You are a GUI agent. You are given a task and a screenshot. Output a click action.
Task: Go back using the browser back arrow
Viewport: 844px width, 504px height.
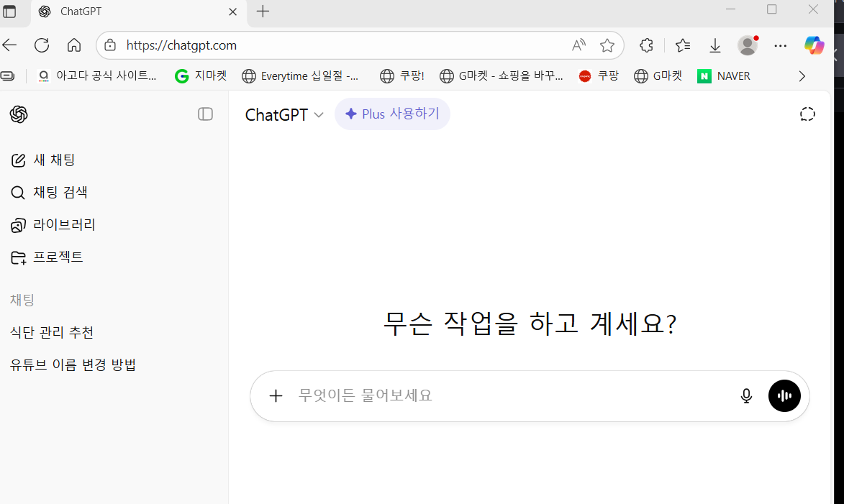pos(10,45)
